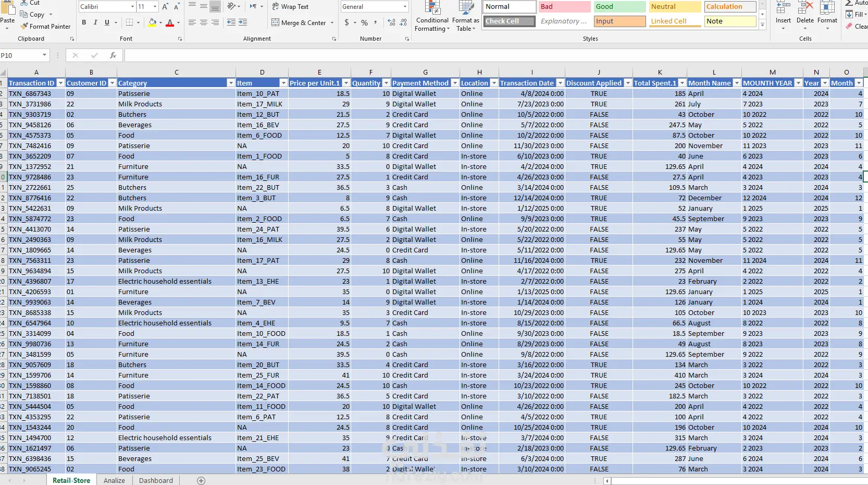Open the Category column filter dropdown
Viewport: 868px width, 485px height.
[231, 83]
